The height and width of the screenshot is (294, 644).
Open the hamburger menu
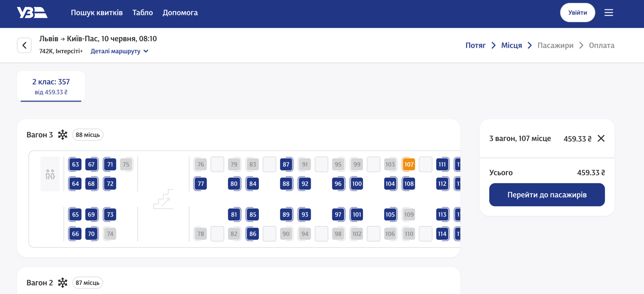(x=609, y=13)
